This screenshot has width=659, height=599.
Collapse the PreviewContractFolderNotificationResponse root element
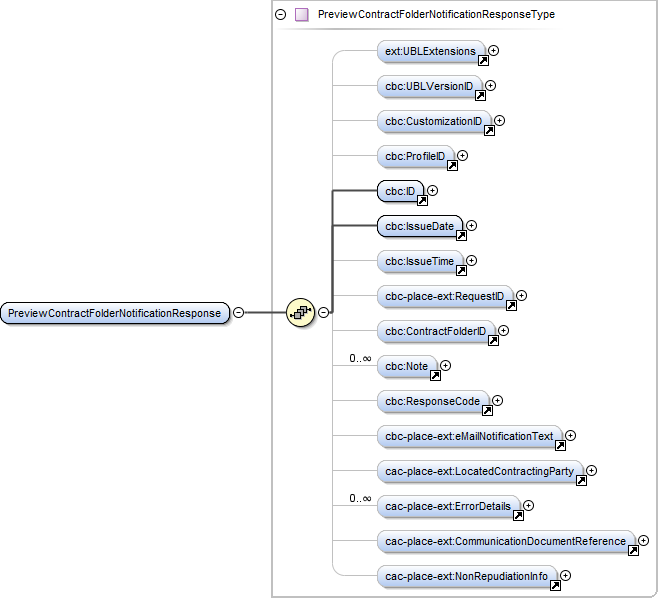pyautogui.click(x=238, y=313)
